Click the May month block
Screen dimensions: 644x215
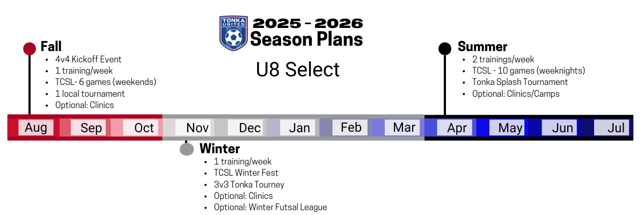507,127
